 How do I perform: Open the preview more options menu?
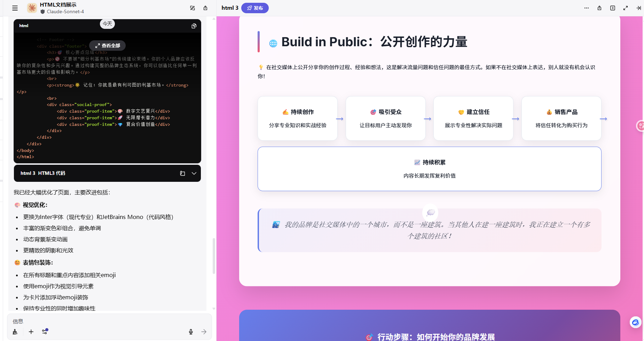[x=587, y=8]
